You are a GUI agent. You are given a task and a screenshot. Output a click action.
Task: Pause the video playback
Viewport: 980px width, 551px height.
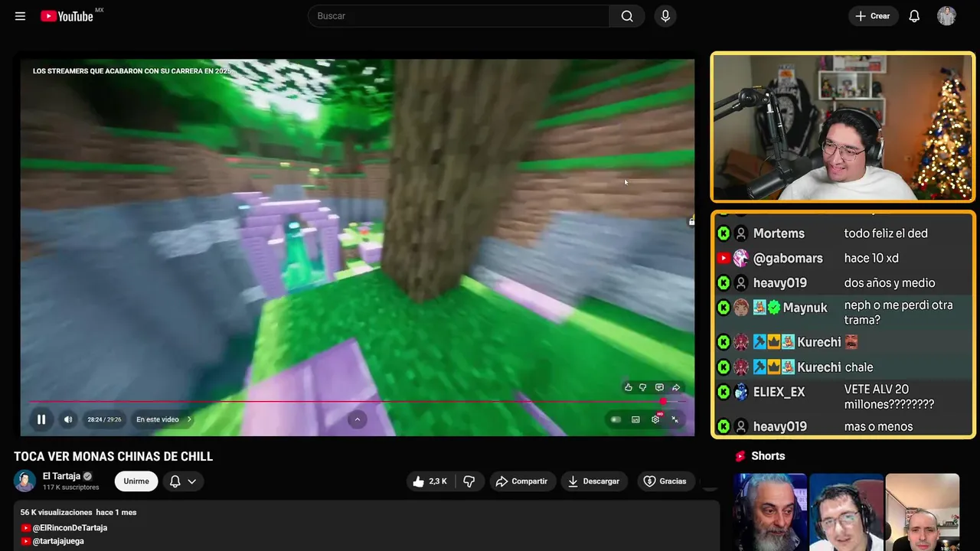point(41,419)
